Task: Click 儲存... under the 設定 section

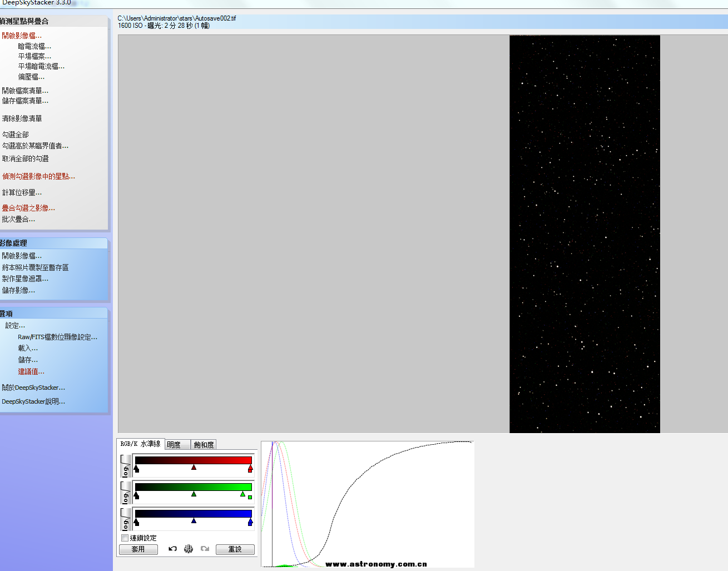Action: point(28,360)
